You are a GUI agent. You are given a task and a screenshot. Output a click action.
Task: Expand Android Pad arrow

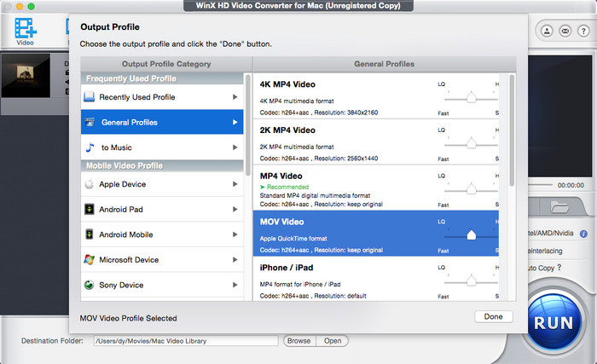(x=235, y=209)
